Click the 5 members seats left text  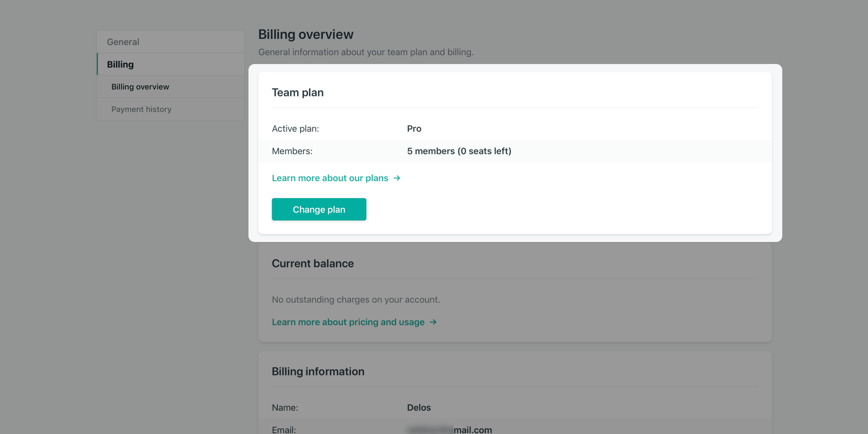coord(459,151)
